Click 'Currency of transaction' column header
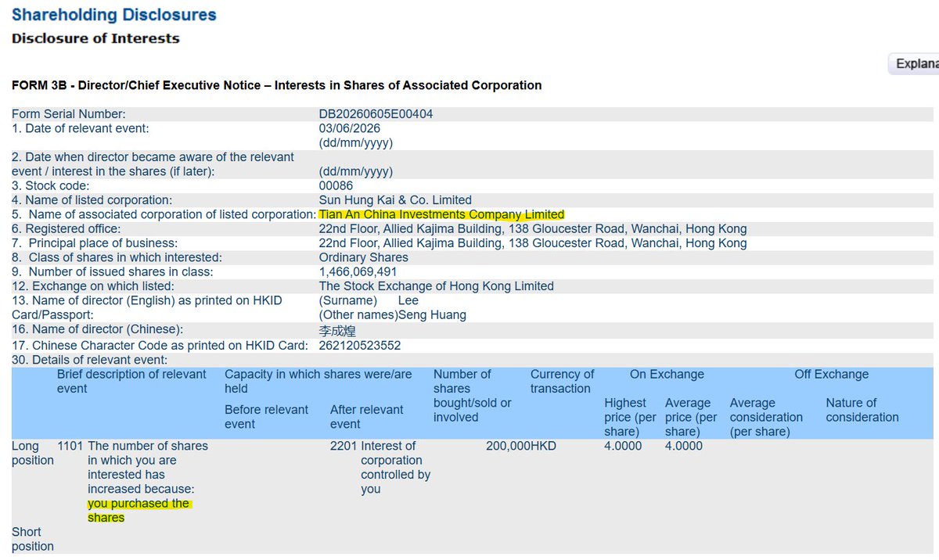 562,381
